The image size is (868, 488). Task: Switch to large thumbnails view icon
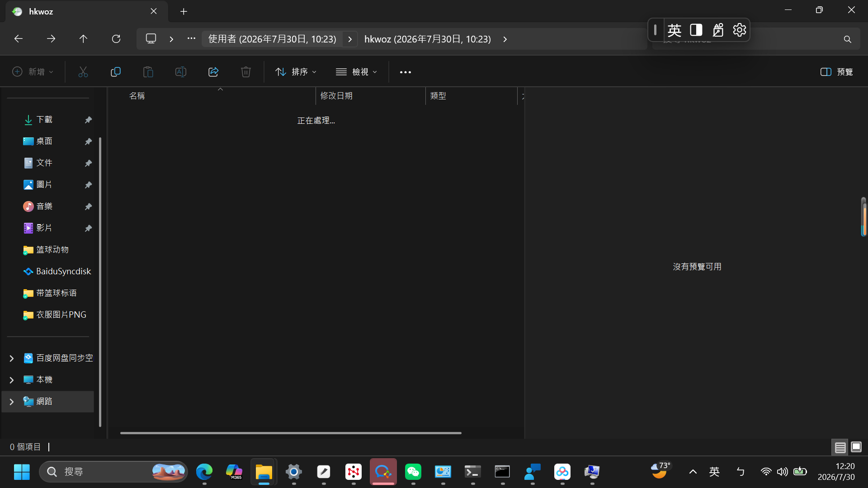click(856, 447)
